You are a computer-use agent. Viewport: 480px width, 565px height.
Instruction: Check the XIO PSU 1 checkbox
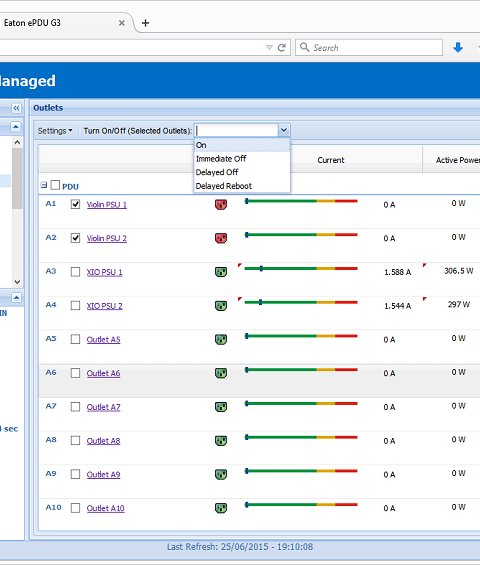click(x=75, y=272)
